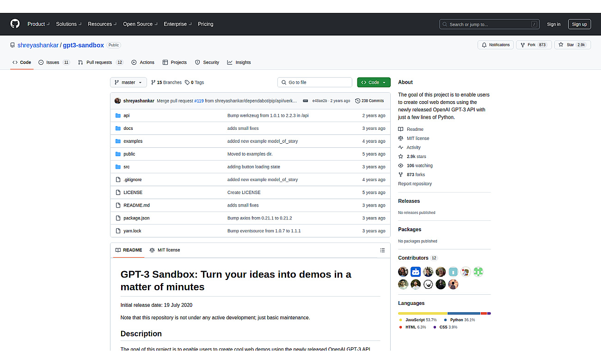The height and width of the screenshot is (364, 601).
Task: Click the docs folder icon
Action: pos(118,128)
